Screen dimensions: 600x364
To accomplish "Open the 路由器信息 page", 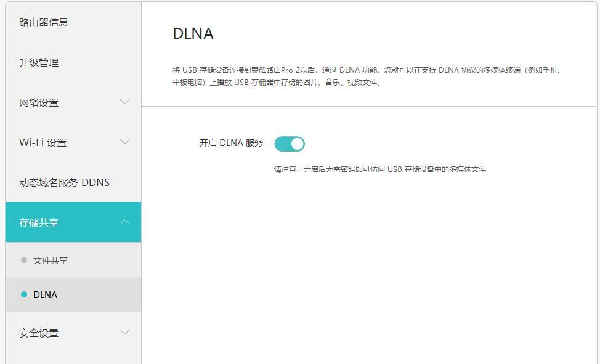I will coord(43,22).
